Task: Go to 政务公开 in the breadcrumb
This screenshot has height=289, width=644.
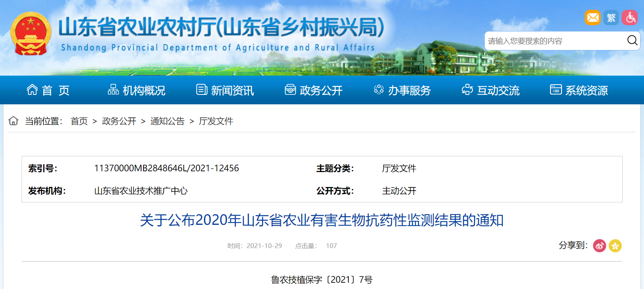Action: pos(119,121)
